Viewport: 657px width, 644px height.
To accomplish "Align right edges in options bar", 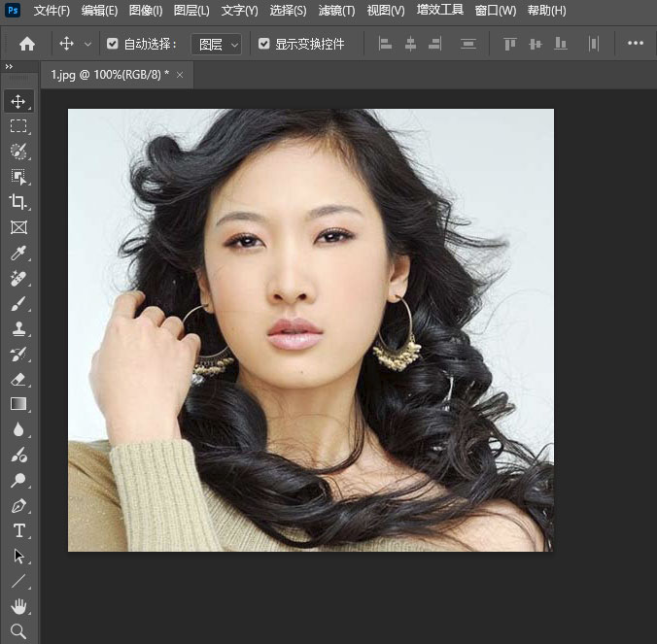I will point(435,44).
